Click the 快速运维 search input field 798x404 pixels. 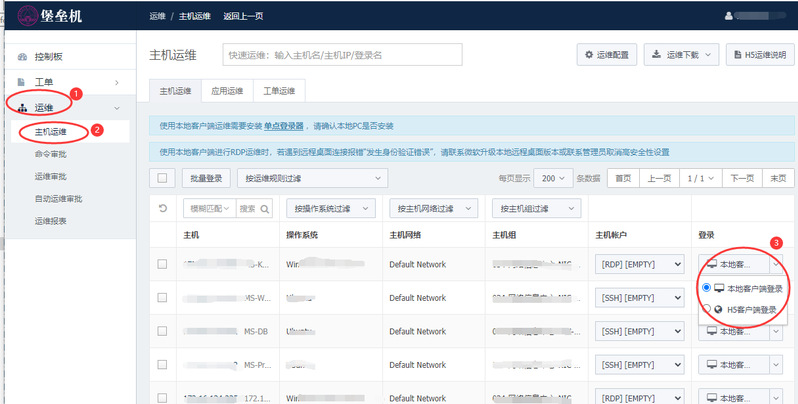pos(342,55)
